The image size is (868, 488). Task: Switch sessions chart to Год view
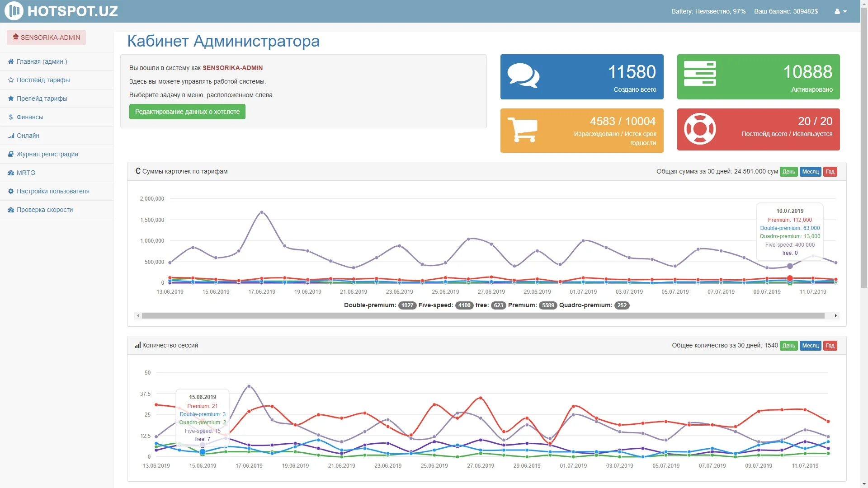pos(830,346)
